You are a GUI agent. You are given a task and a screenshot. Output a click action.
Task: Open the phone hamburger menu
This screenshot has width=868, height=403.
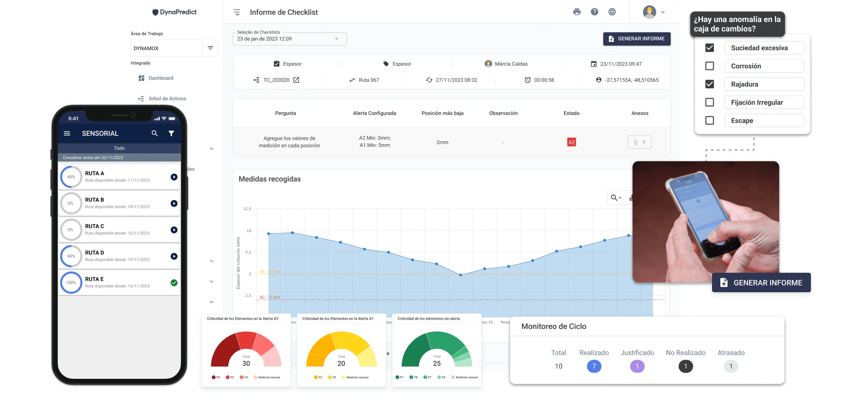pyautogui.click(x=67, y=133)
